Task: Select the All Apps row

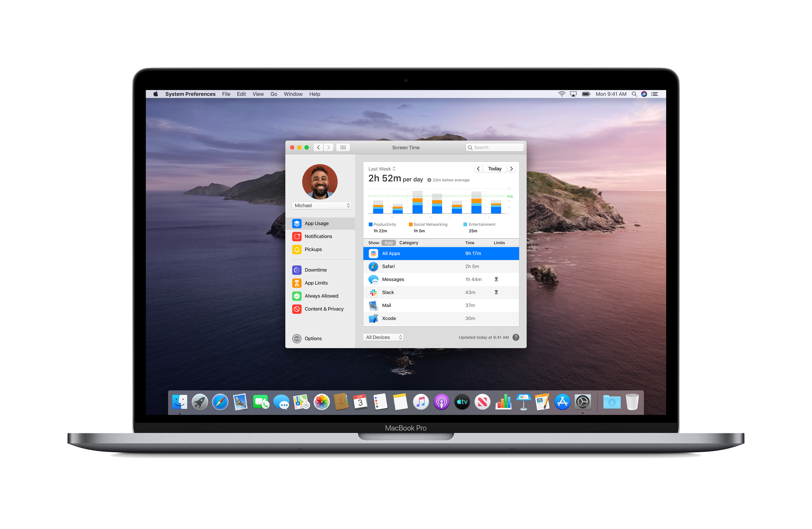Action: pos(441,254)
